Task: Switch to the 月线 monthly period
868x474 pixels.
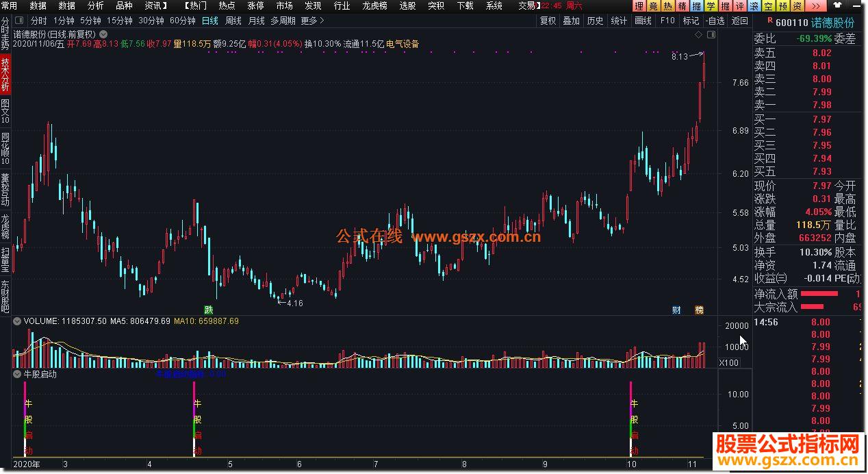Action: [x=256, y=21]
